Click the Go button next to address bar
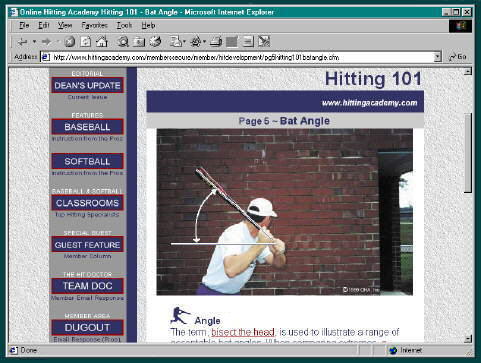Screen dimensions: 481x363 (457, 57)
